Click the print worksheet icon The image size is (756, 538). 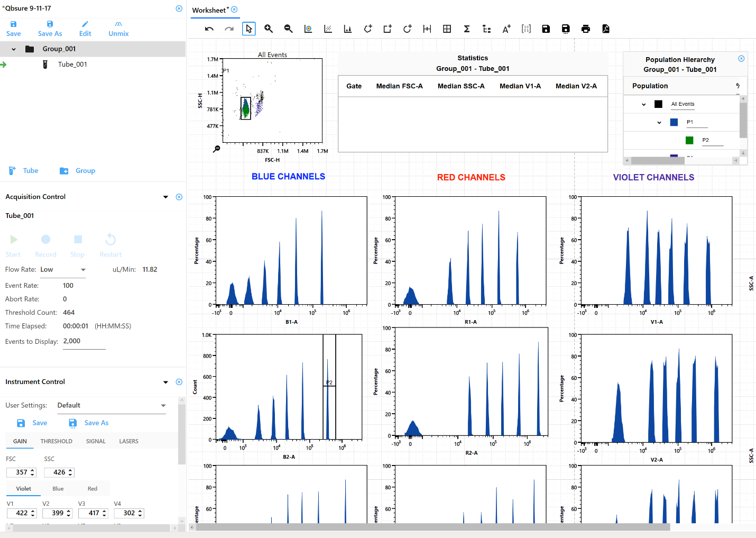click(x=586, y=29)
